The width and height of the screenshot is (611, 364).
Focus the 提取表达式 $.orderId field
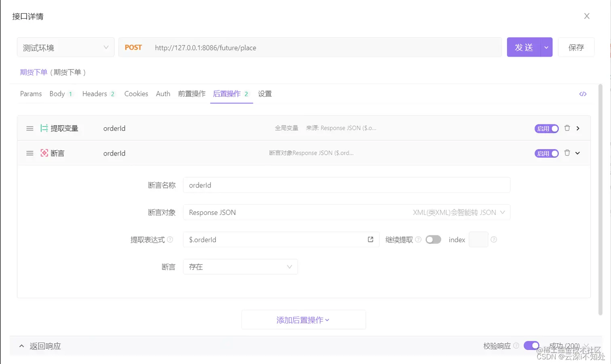(x=281, y=240)
